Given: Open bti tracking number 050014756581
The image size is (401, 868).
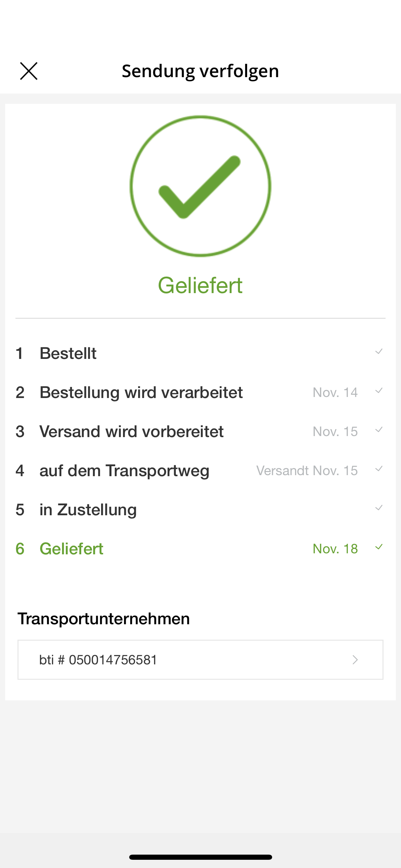Looking at the screenshot, I should click(98, 660).
